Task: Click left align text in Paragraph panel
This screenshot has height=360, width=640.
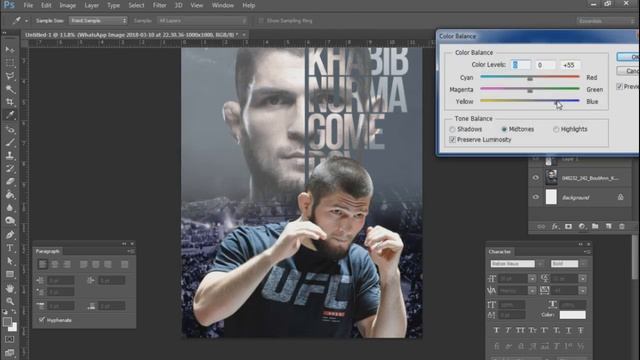Action: [x=42, y=264]
